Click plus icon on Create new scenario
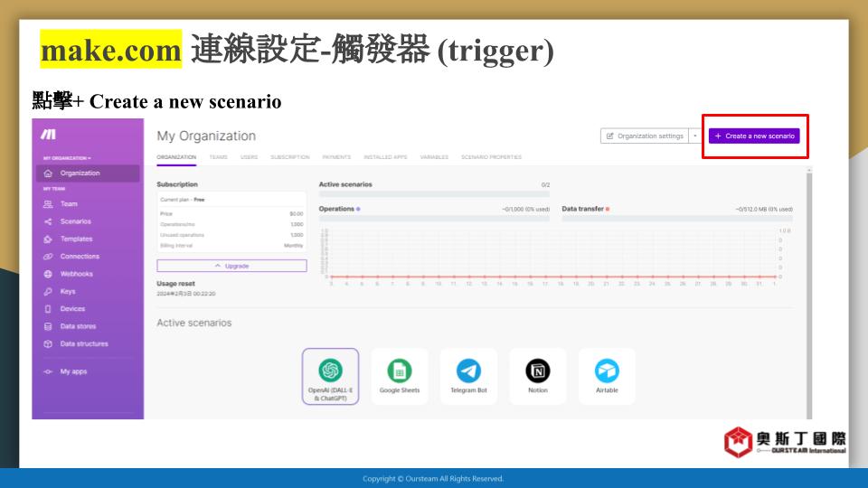Screen dimensions: 868x488 718,136
